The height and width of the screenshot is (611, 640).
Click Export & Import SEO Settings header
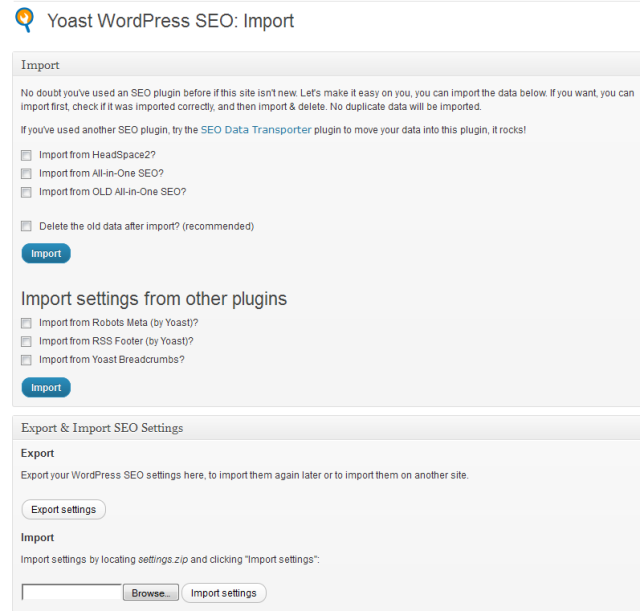pos(102,428)
